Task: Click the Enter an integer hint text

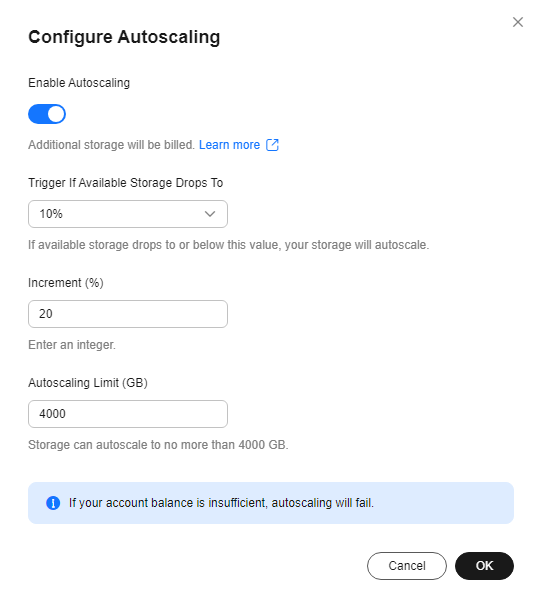Action: [x=72, y=345]
